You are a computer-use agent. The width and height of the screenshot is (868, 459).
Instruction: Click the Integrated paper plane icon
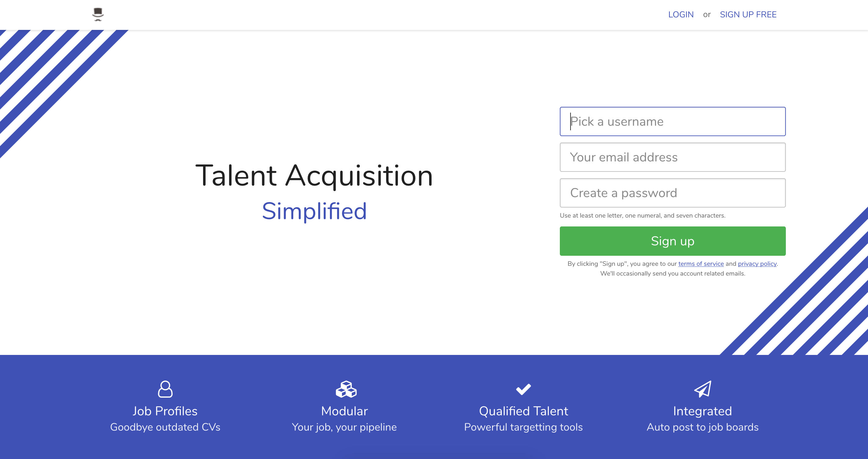[702, 389]
